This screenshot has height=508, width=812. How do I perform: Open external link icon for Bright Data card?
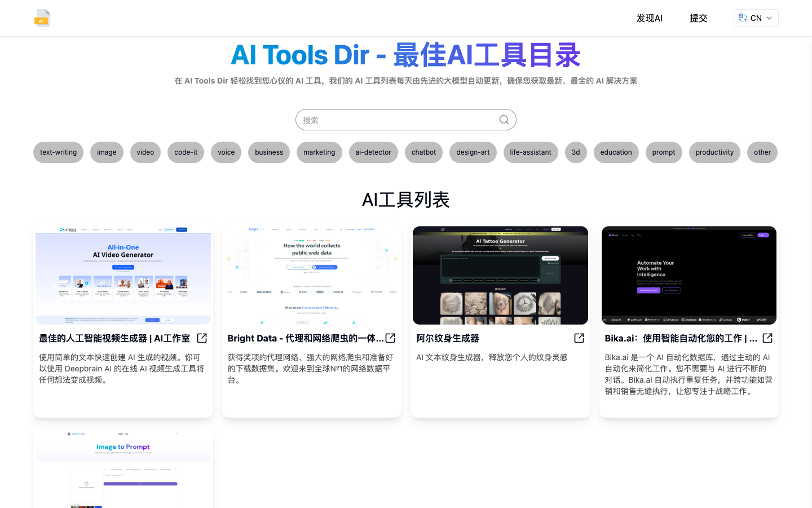click(x=390, y=338)
